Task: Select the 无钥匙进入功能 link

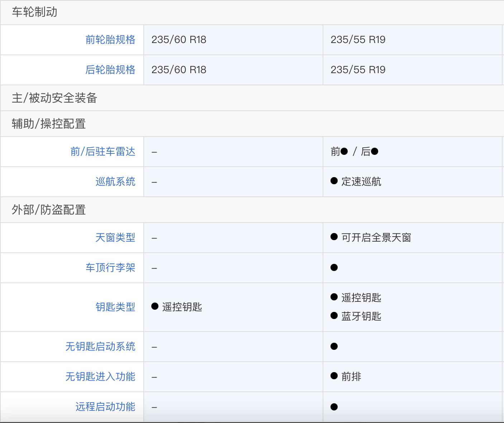Action: pos(100,377)
